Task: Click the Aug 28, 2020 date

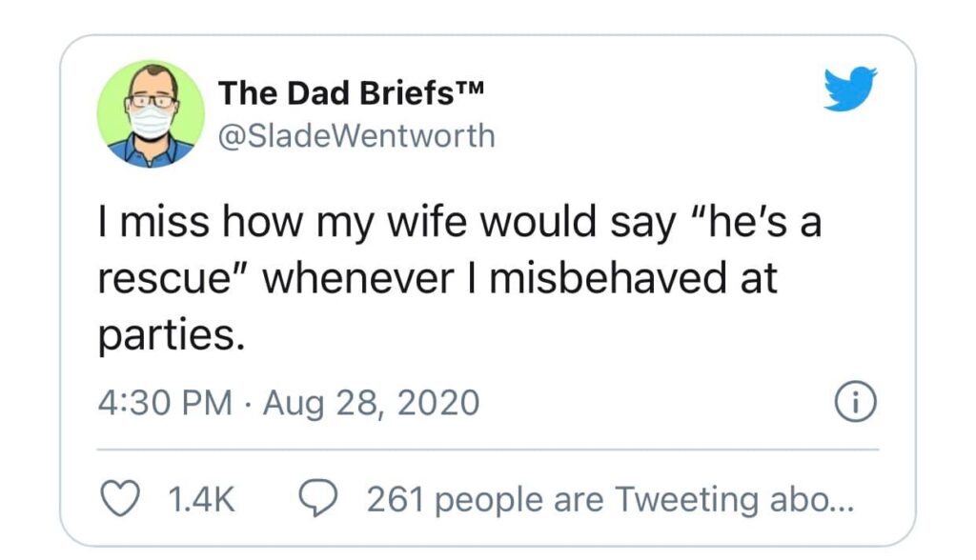Action: (370, 403)
